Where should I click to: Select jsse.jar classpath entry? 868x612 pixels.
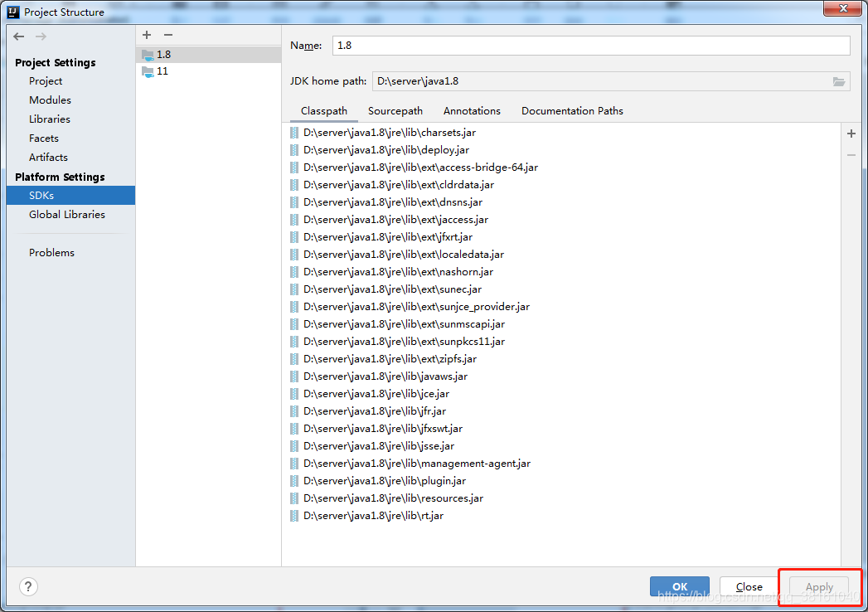pos(372,446)
